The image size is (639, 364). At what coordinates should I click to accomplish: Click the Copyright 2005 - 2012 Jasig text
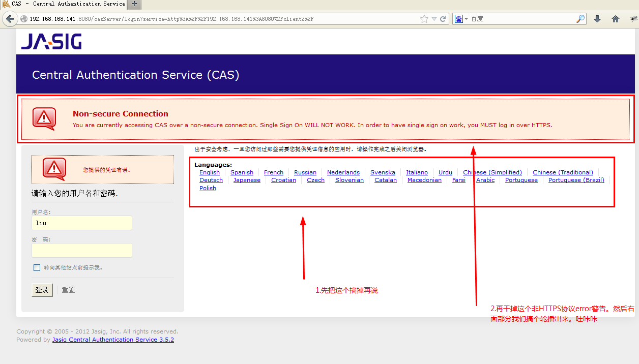tap(97, 331)
